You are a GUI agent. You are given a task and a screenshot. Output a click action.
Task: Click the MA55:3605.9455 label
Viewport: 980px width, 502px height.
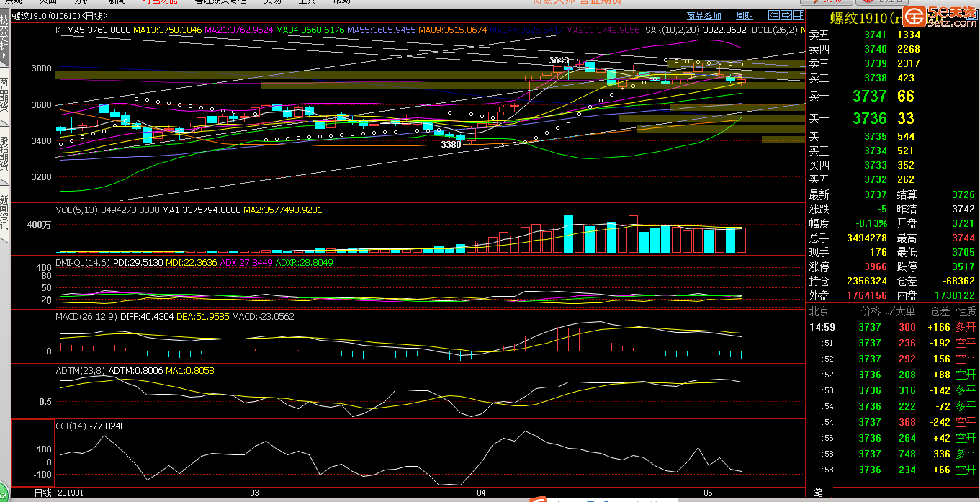pos(382,30)
